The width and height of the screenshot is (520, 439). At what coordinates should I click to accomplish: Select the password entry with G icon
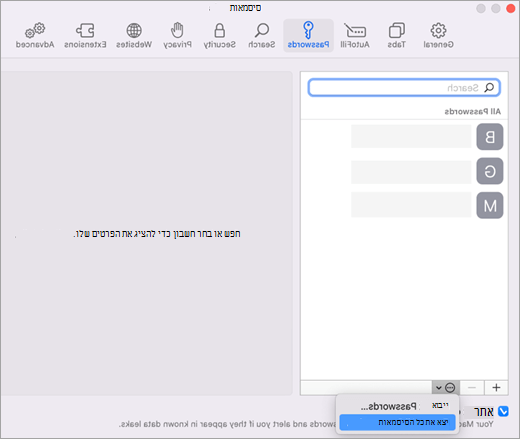pyautogui.click(x=490, y=171)
